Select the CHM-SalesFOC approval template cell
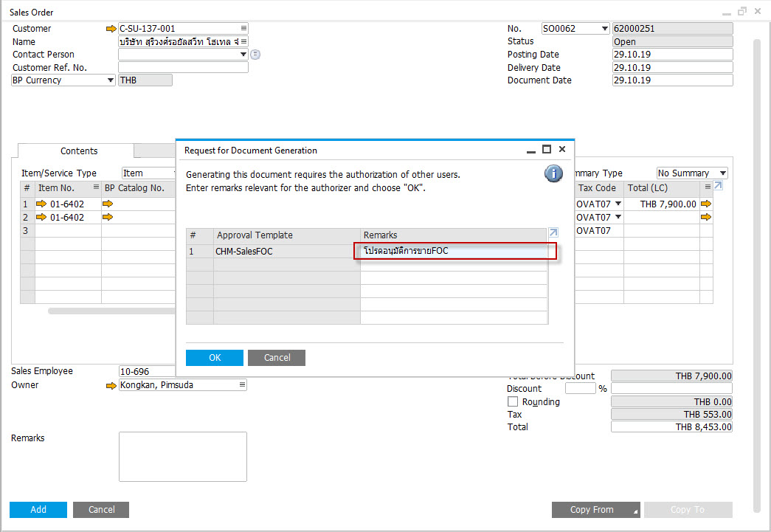Image resolution: width=771 pixels, height=532 pixels. (287, 252)
